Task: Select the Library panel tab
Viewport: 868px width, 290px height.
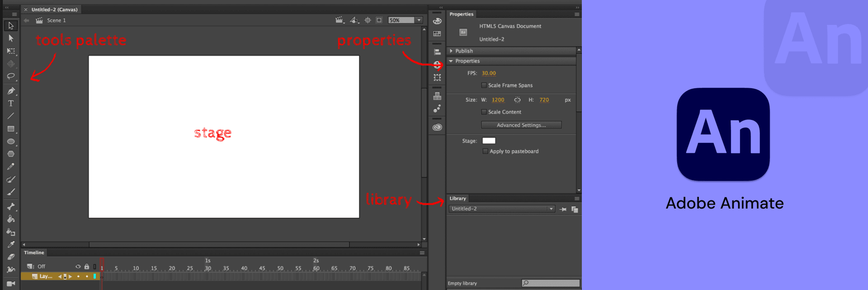Action: click(x=458, y=199)
